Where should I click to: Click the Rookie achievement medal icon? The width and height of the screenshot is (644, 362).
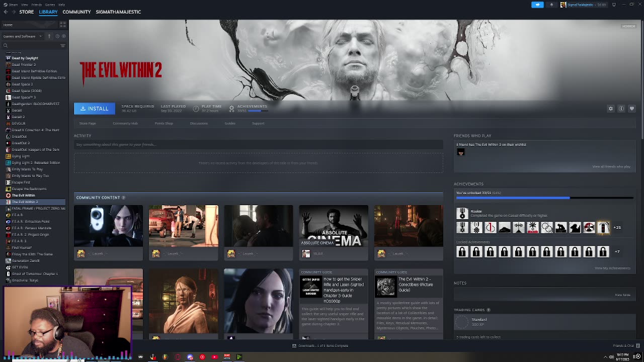click(462, 213)
